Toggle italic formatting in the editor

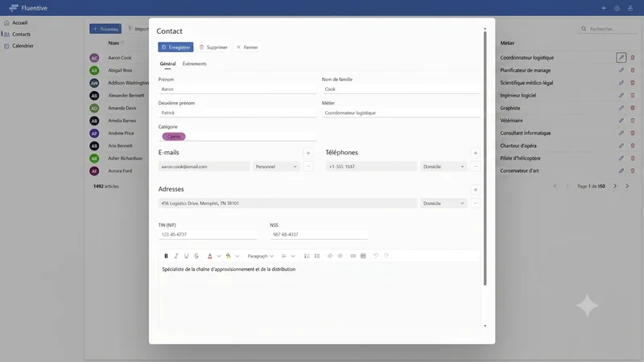[x=176, y=256]
